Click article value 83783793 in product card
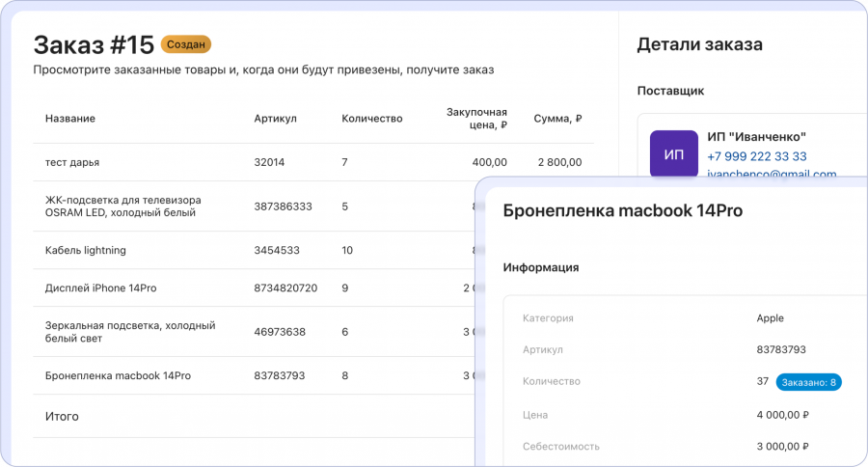The image size is (868, 467). click(x=781, y=349)
